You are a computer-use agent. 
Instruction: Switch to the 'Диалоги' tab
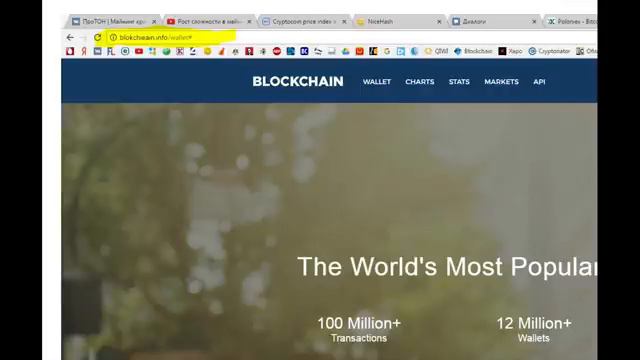click(x=493, y=22)
